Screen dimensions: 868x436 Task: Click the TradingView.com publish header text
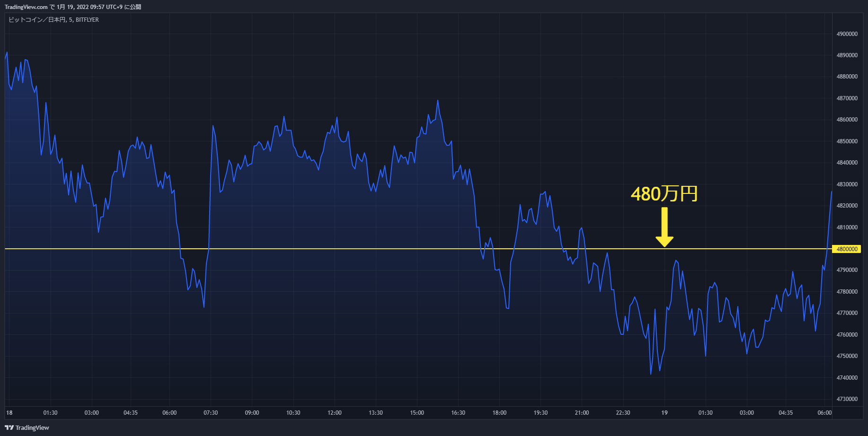pyautogui.click(x=73, y=7)
